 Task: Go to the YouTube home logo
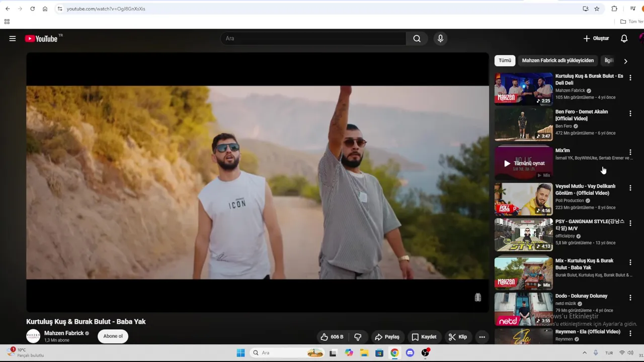pyautogui.click(x=41, y=39)
